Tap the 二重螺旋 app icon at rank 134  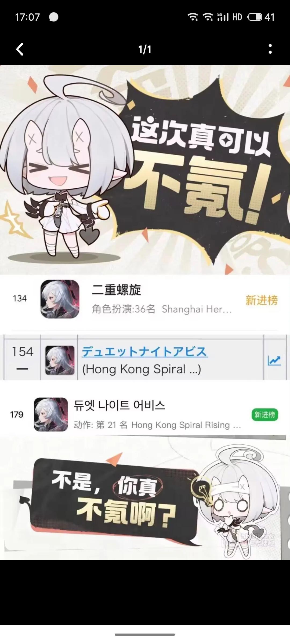60,299
